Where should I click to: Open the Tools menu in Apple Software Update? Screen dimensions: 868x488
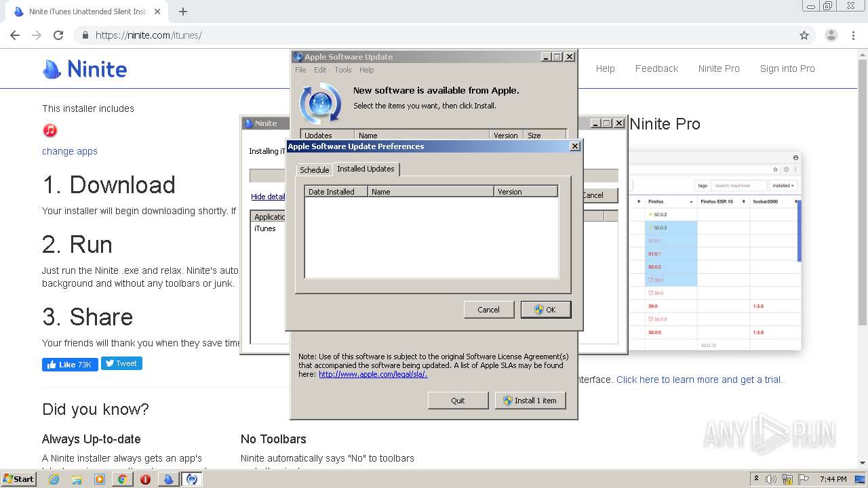343,70
